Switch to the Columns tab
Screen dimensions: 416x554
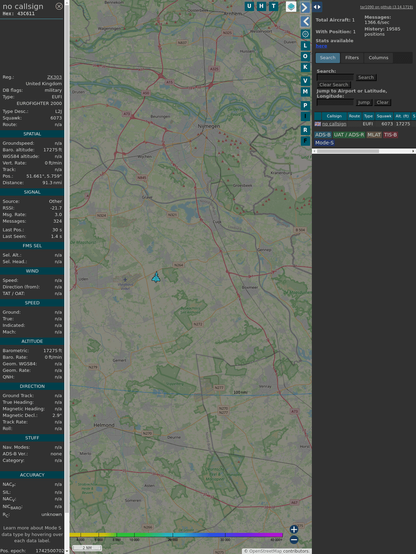point(378,58)
